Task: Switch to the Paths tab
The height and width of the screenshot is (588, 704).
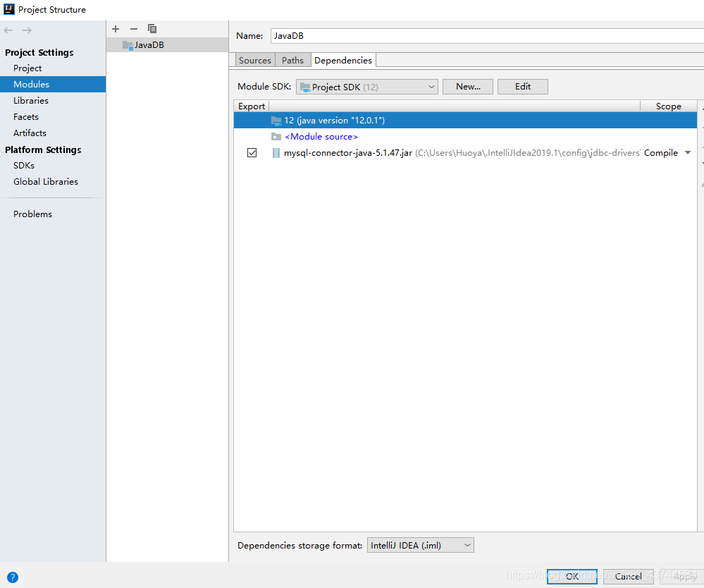Action: pyautogui.click(x=292, y=60)
